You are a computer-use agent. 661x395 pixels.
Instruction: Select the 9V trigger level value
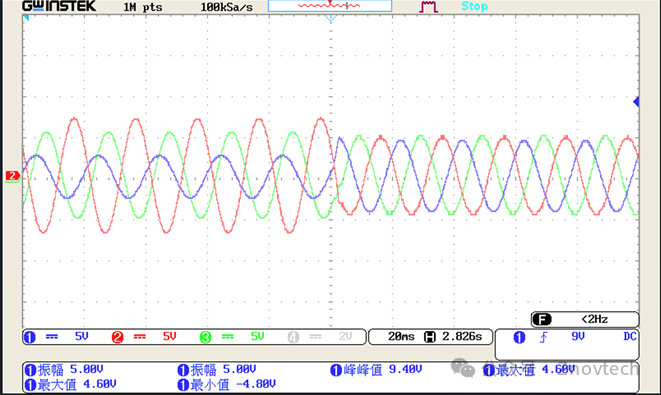(578, 336)
